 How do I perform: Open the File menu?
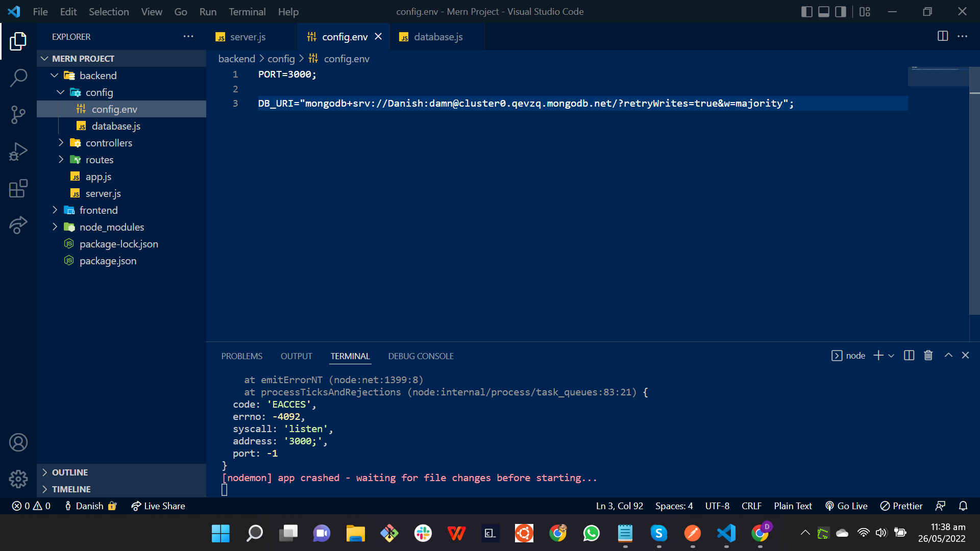(40, 12)
